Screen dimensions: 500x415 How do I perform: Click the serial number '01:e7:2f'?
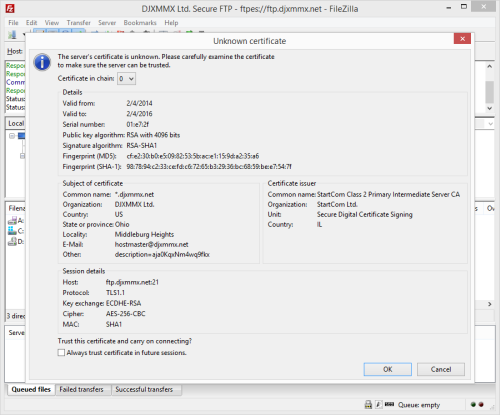(x=138, y=124)
